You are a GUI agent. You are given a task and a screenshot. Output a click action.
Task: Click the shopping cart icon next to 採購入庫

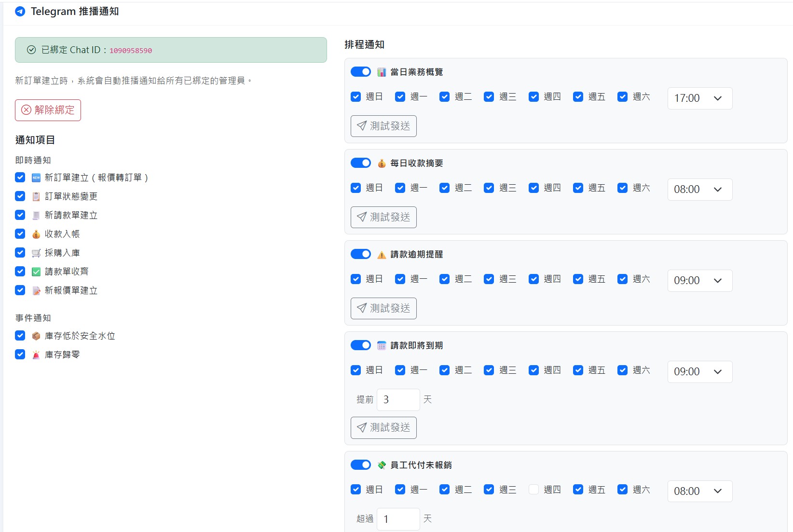pos(36,253)
